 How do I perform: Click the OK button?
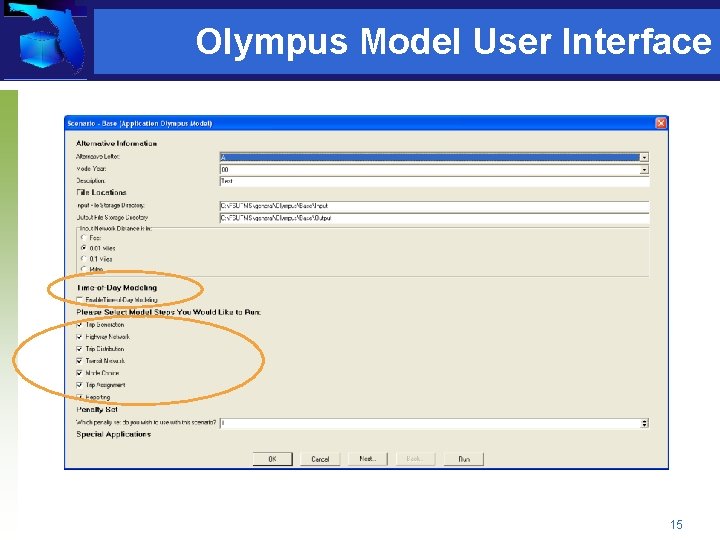(x=272, y=459)
